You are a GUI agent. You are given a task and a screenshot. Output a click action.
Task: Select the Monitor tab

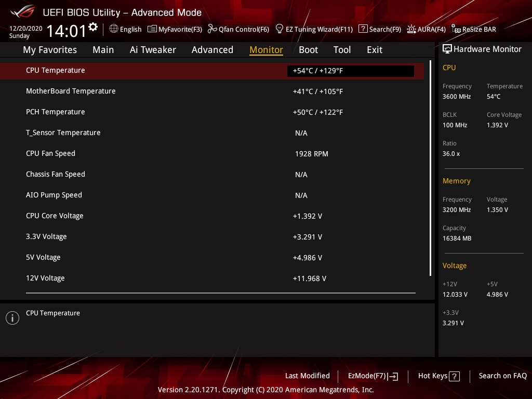[x=266, y=50]
